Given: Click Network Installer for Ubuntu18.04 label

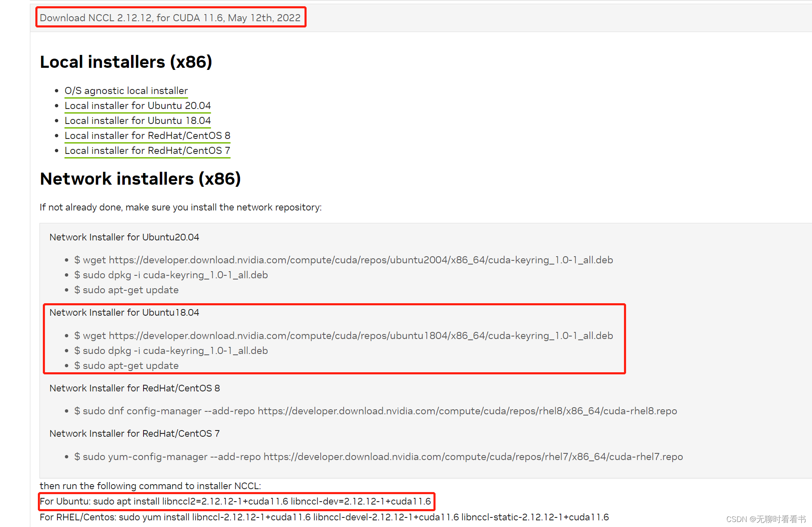Looking at the screenshot, I should (x=124, y=312).
